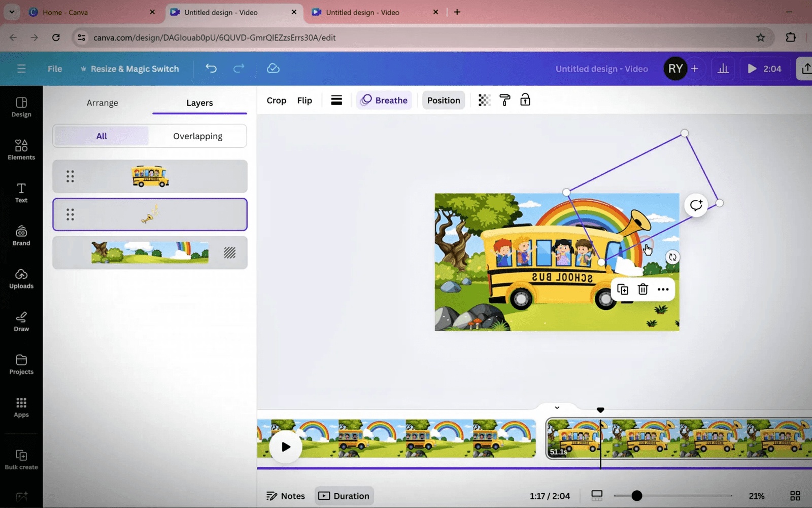Click the Flip button
Image resolution: width=812 pixels, height=508 pixels.
point(304,100)
